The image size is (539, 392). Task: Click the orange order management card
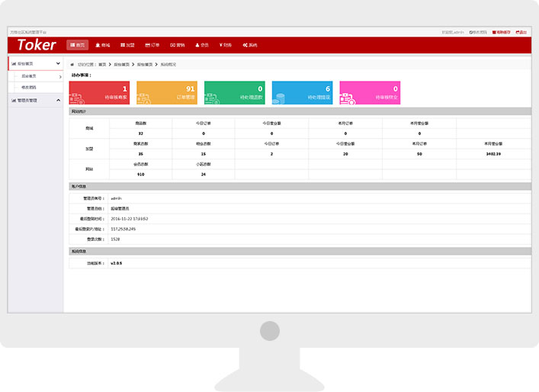pos(167,93)
